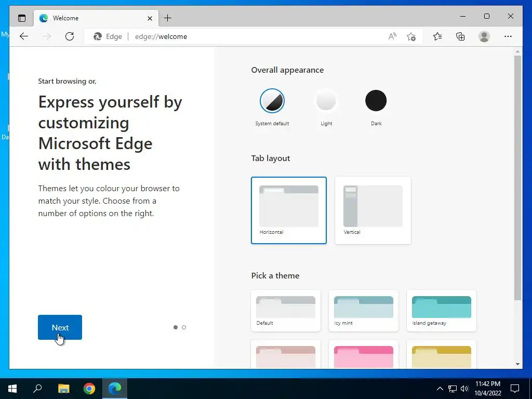Maximize the Edge window
This screenshot has height=399, width=532.
click(486, 16)
